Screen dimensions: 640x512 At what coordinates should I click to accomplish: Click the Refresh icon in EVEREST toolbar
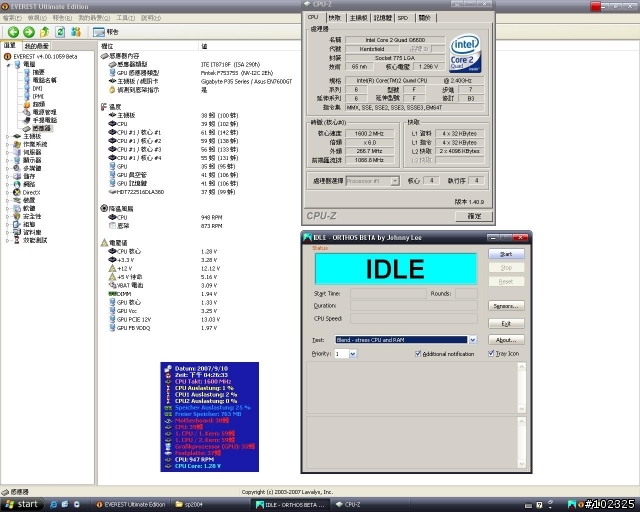tap(60, 32)
